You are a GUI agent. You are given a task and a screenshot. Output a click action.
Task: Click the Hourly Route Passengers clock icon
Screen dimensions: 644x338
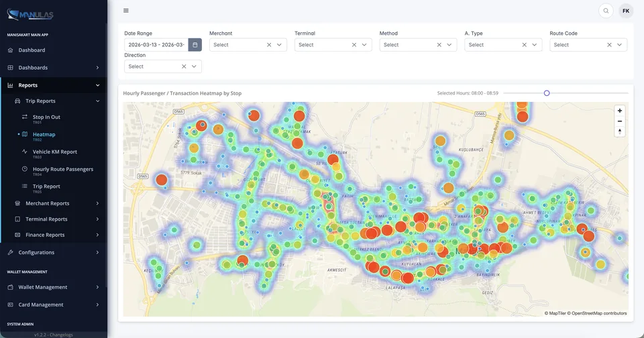coord(25,169)
